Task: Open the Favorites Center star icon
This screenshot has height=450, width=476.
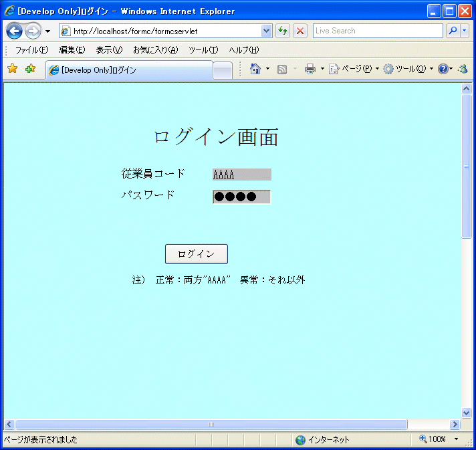Action: tap(12, 69)
